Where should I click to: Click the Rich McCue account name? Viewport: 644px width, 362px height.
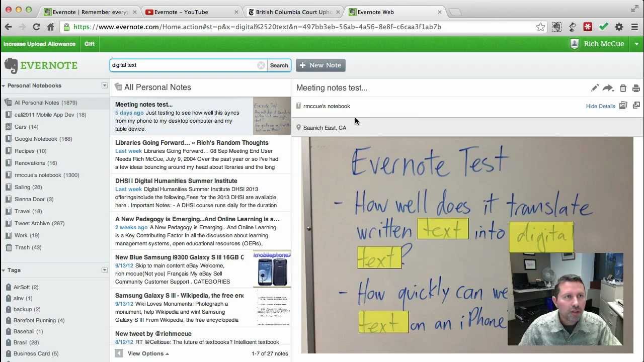click(x=604, y=44)
